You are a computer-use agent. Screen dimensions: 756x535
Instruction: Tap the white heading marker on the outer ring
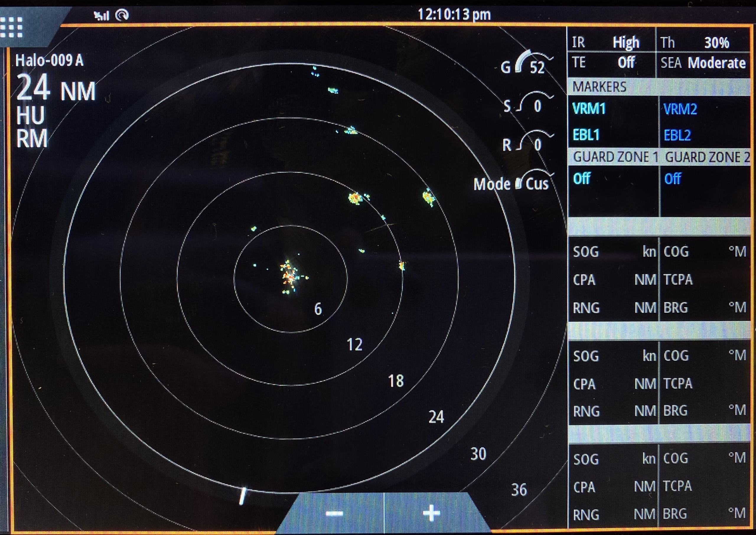243,496
